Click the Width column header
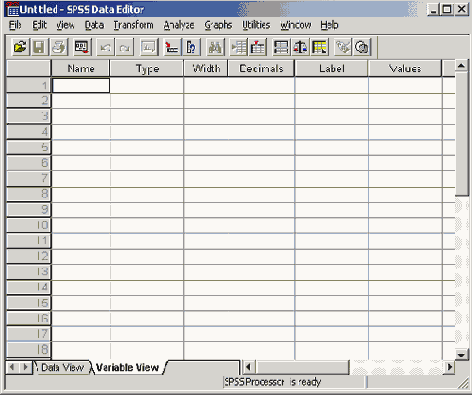Image resolution: width=472 pixels, height=395 pixels. tap(206, 68)
